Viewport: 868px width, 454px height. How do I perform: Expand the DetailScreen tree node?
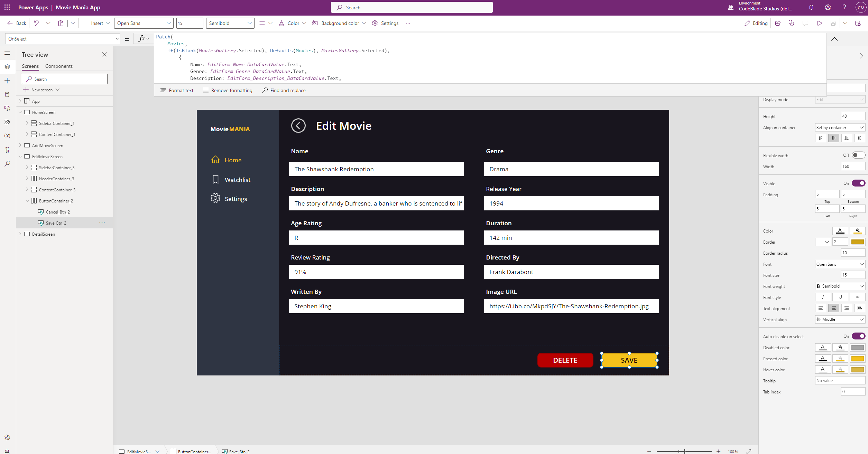coord(20,234)
